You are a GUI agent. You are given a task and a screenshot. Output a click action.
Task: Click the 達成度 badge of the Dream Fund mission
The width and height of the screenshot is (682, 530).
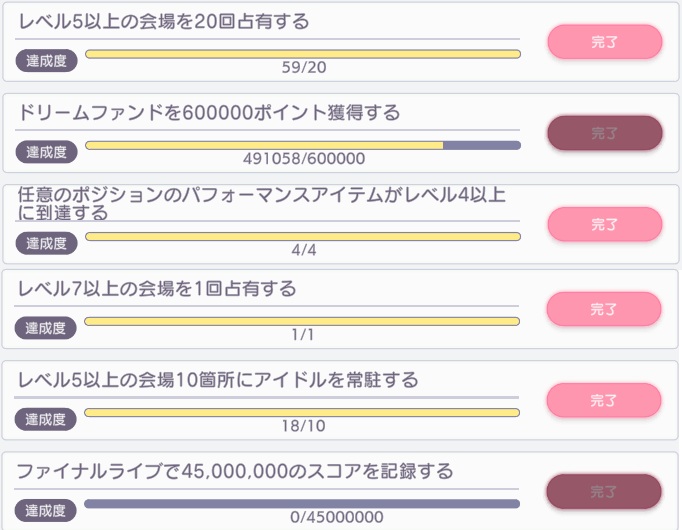pos(46,151)
